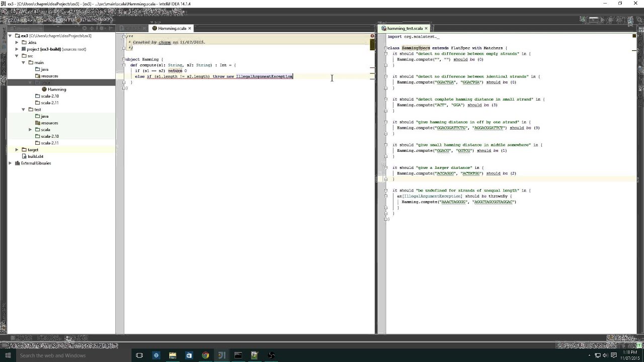
Task: Click the Search the web and Windows box
Action: point(53,355)
